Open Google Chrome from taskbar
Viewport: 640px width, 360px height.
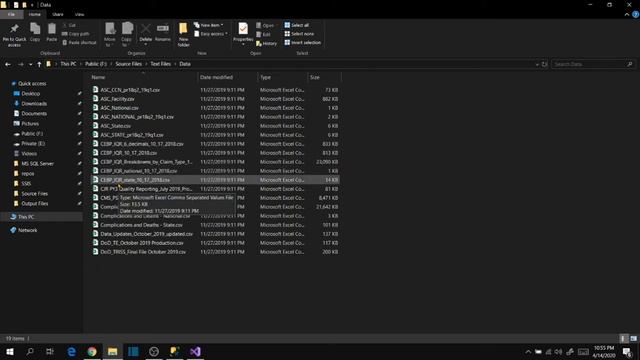(92, 351)
